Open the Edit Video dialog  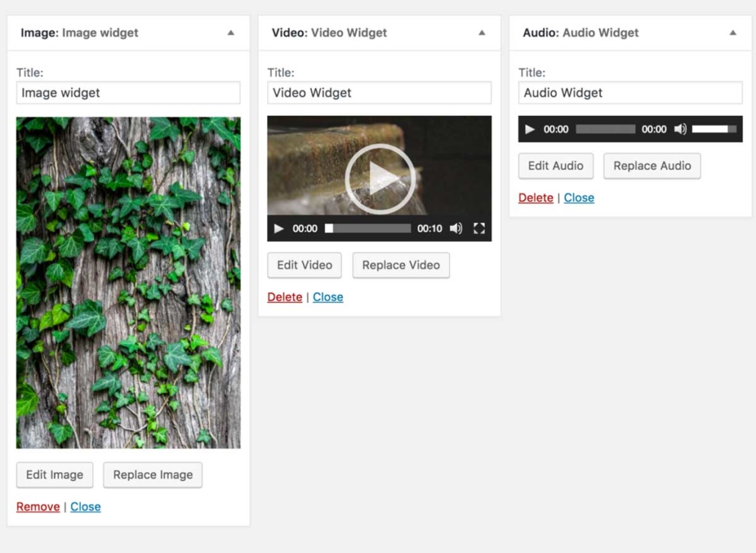(x=305, y=265)
